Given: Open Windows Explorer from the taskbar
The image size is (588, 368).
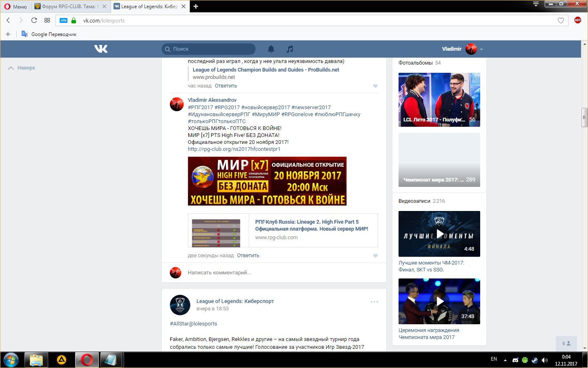Looking at the screenshot, I should pos(36,360).
